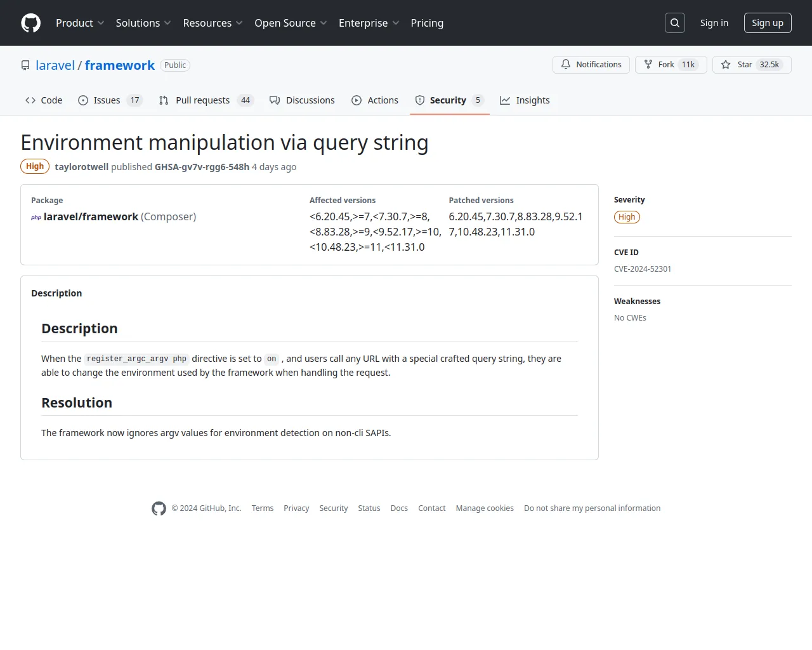Screen dimensions: 812x650
Task: Open the Security footer link
Action: [334, 508]
